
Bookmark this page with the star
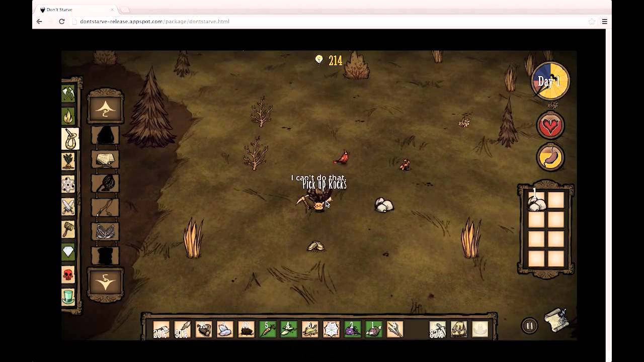click(592, 22)
